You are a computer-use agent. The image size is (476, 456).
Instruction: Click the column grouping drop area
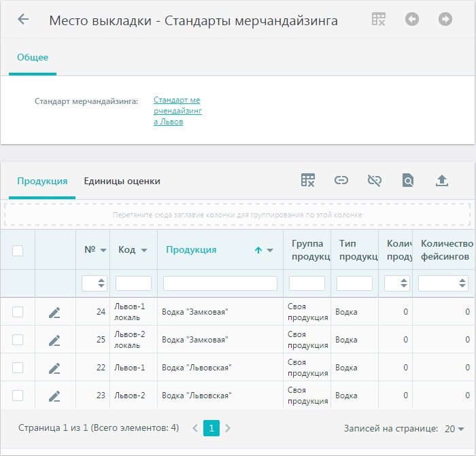tap(237, 215)
